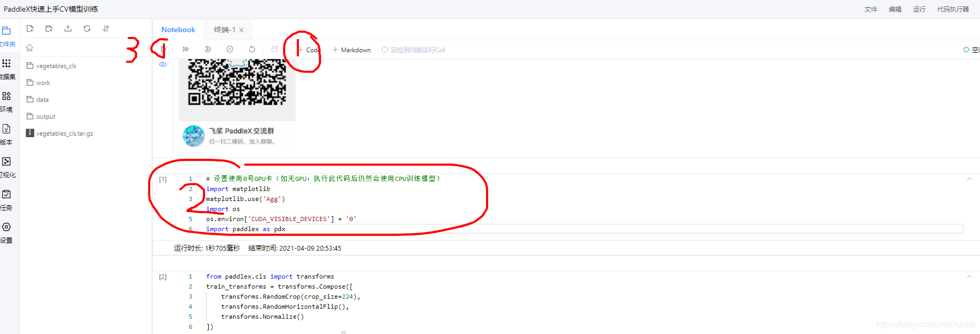This screenshot has width=980, height=334.
Task: Click the PaddleX快速上手CV模型训练 project title
Action: click(x=51, y=9)
